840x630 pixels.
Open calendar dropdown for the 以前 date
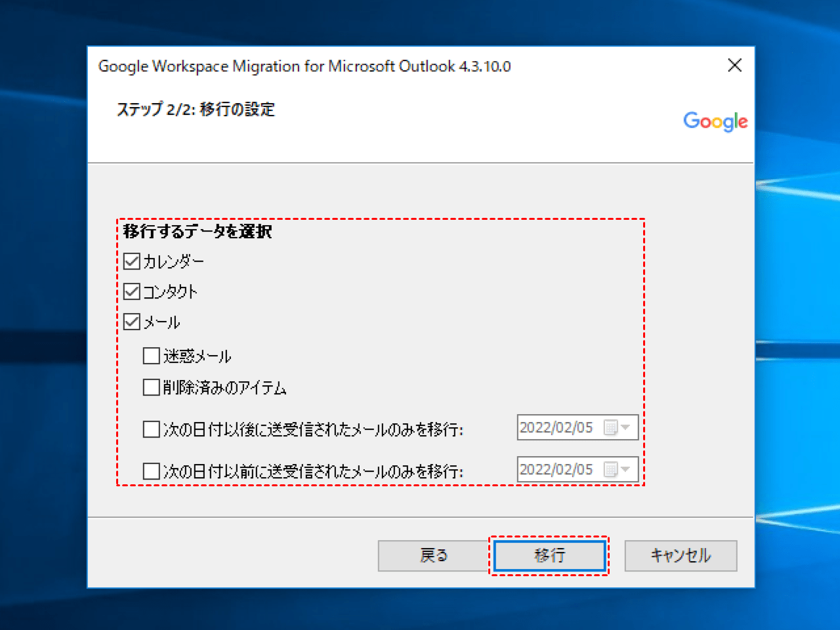click(618, 470)
